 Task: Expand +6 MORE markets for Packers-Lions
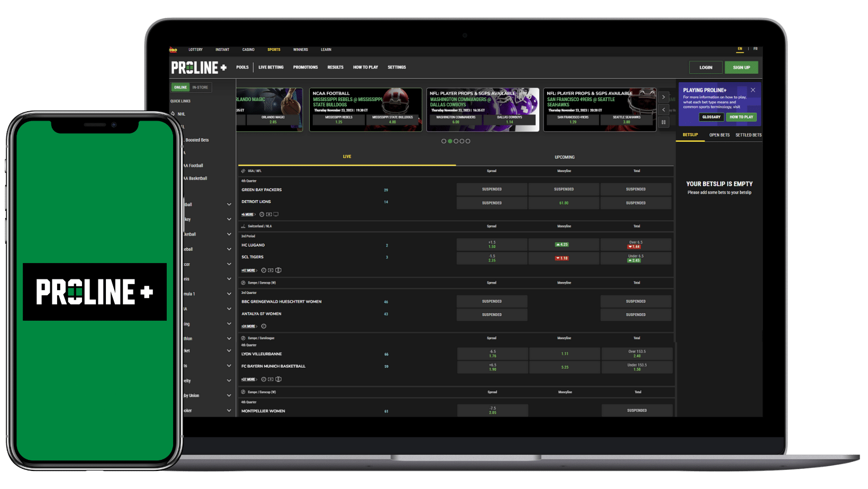click(x=248, y=214)
